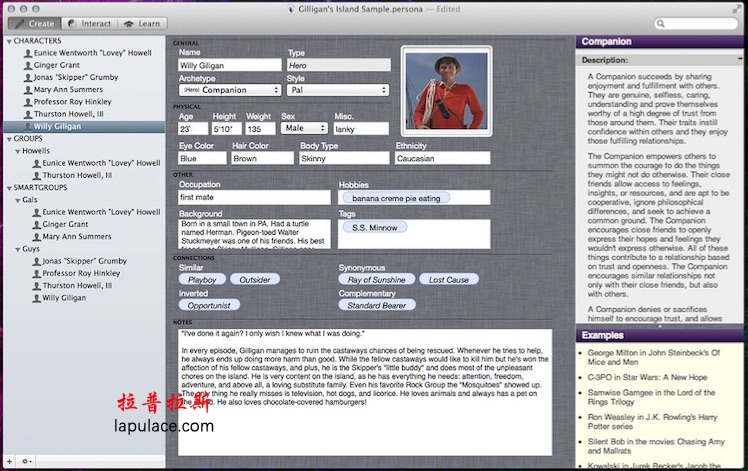Click person icon for Professor Roy Hinkley in Guys
The width and height of the screenshot is (748, 471).
tap(37, 273)
